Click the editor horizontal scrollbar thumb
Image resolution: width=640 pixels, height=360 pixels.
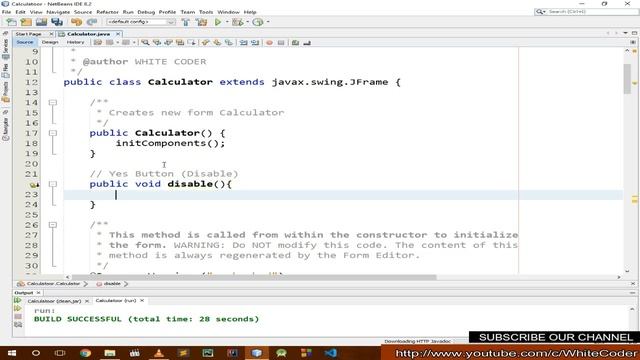[254, 277]
